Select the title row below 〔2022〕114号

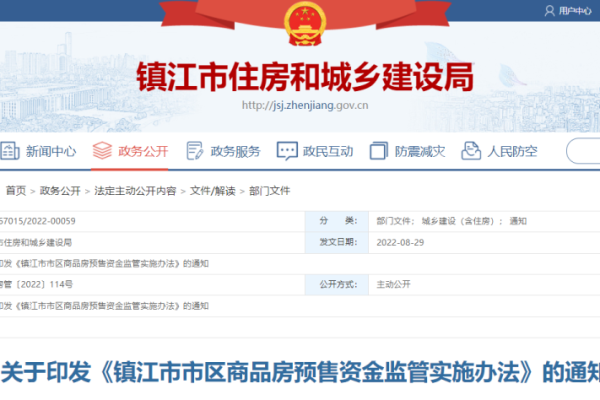[300, 306]
